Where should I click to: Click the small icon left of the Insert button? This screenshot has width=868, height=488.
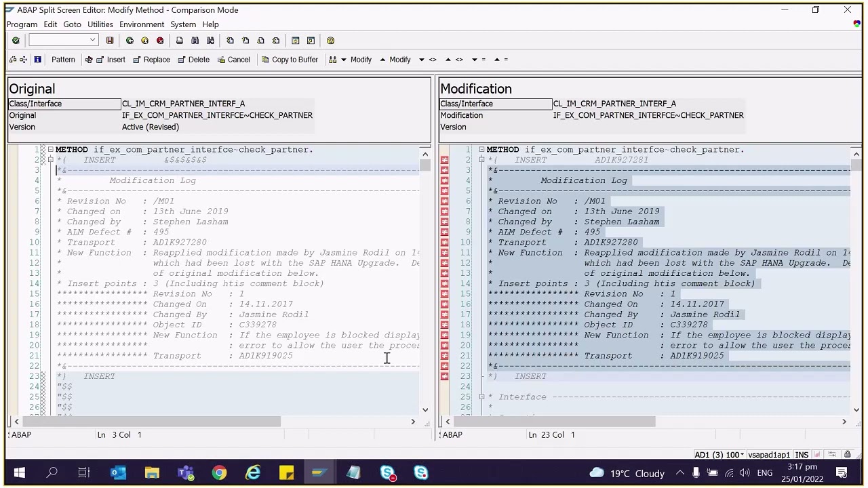(89, 60)
